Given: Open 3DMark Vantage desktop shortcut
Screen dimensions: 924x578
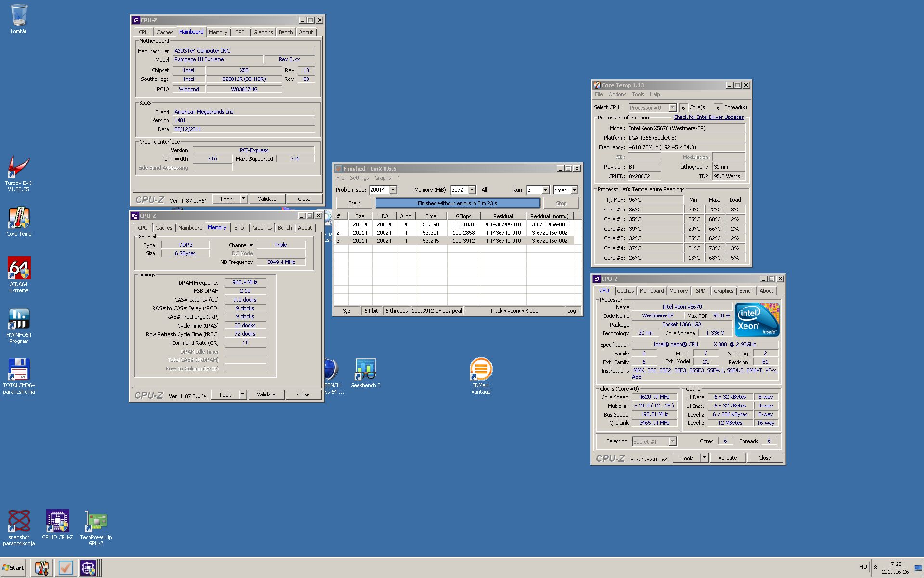Looking at the screenshot, I should click(481, 376).
